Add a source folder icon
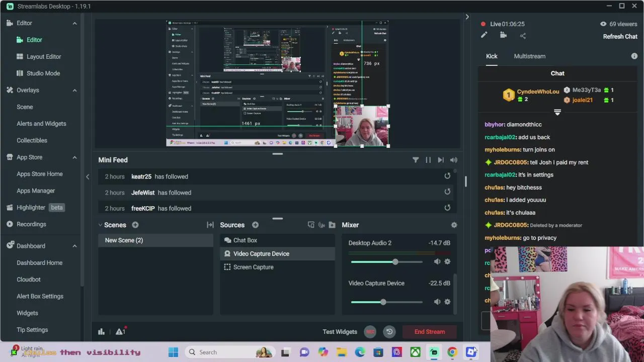The height and width of the screenshot is (362, 644). point(332,225)
